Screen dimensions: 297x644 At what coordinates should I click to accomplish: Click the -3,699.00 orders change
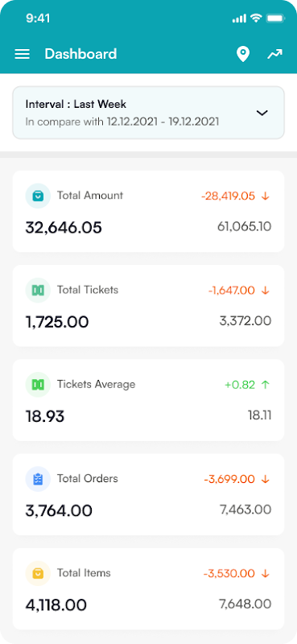237,479
